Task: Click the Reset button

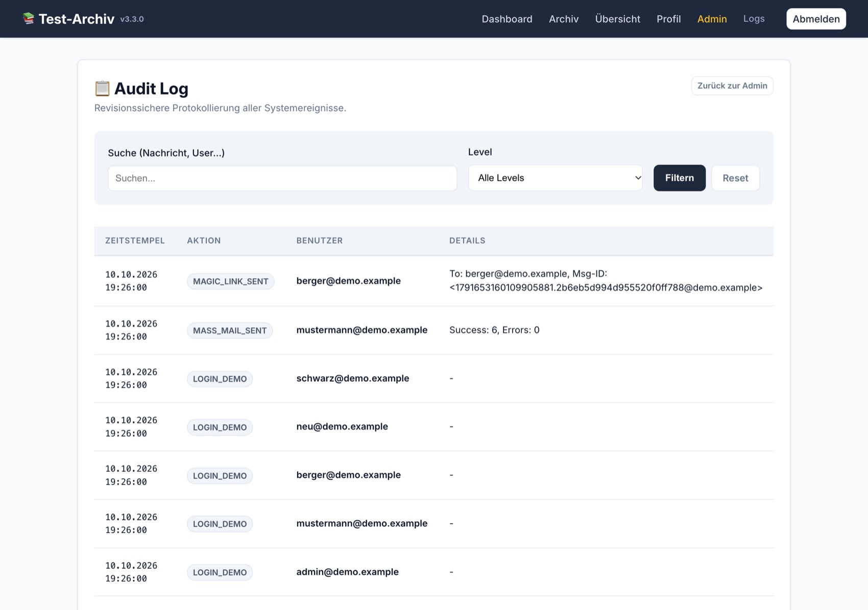Action: 735,178
